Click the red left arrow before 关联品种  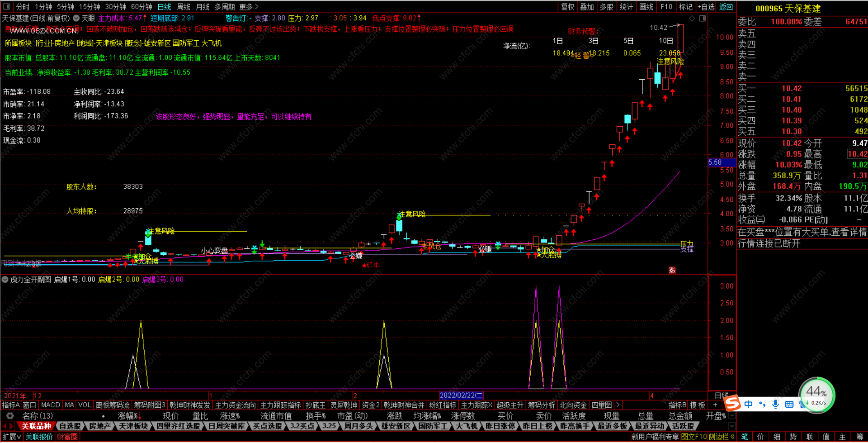4,426
